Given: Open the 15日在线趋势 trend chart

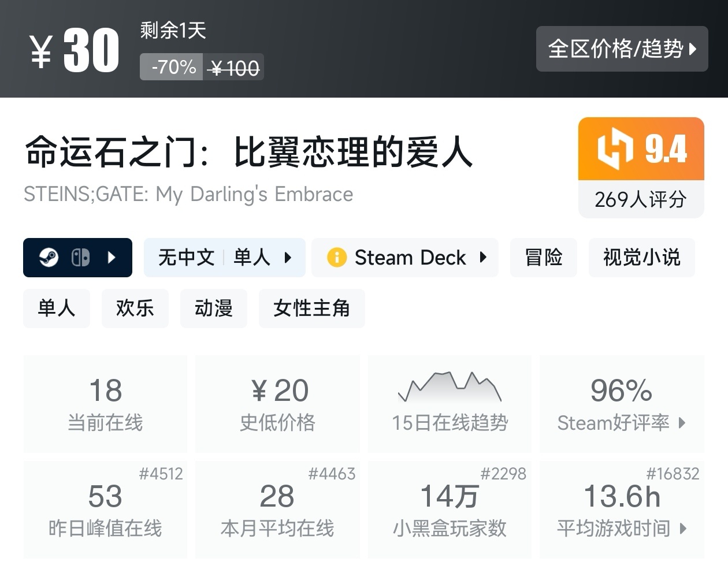Looking at the screenshot, I should tap(450, 404).
